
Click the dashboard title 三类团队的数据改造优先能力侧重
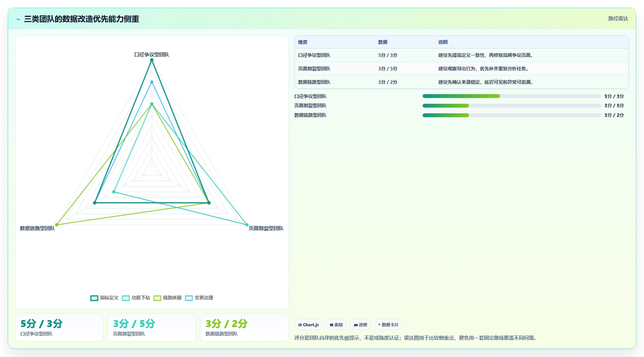click(x=81, y=19)
